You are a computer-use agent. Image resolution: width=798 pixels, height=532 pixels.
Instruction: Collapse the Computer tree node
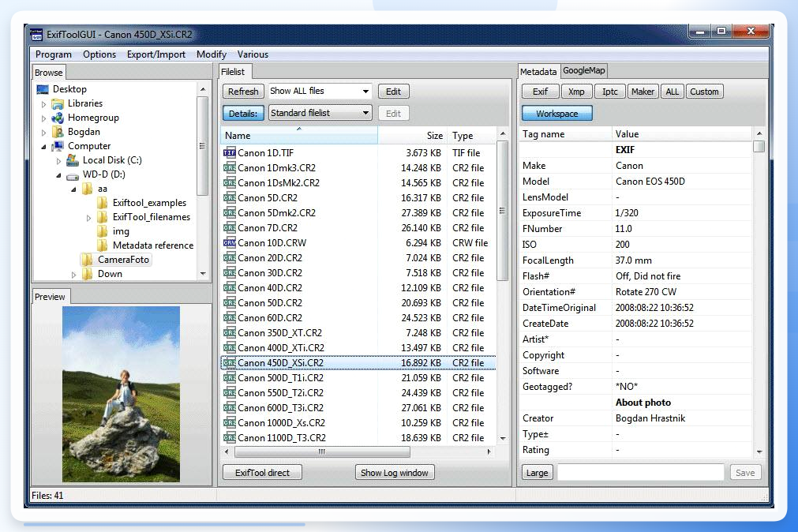[x=43, y=147]
